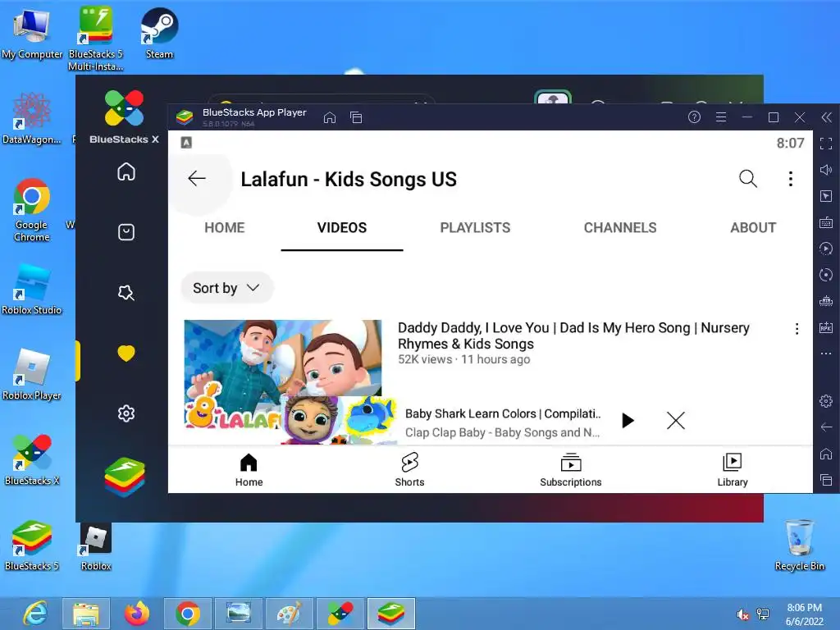840x630 pixels.
Task: Open keyboard controls icon in BlueStacks sidebar
Action: (826, 222)
